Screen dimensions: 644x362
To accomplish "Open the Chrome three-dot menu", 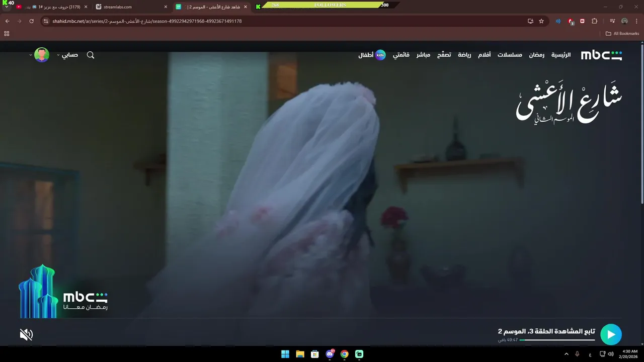I will (636, 21).
